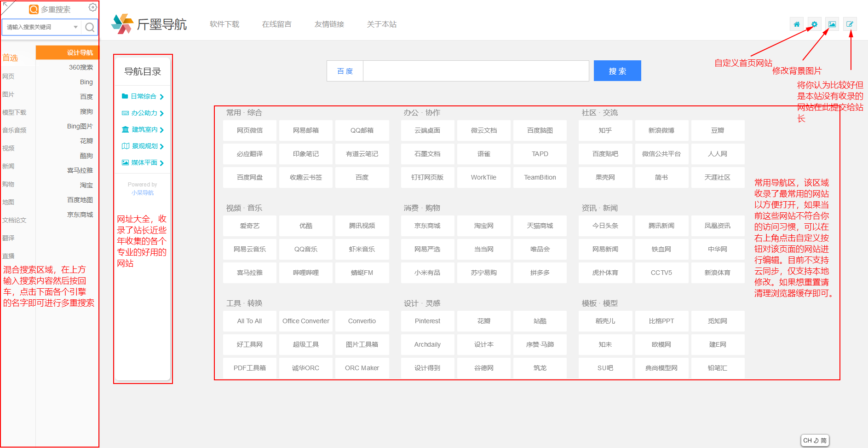Open the Office Converter site link
Image resolution: width=868 pixels, height=448 pixels.
coord(306,321)
